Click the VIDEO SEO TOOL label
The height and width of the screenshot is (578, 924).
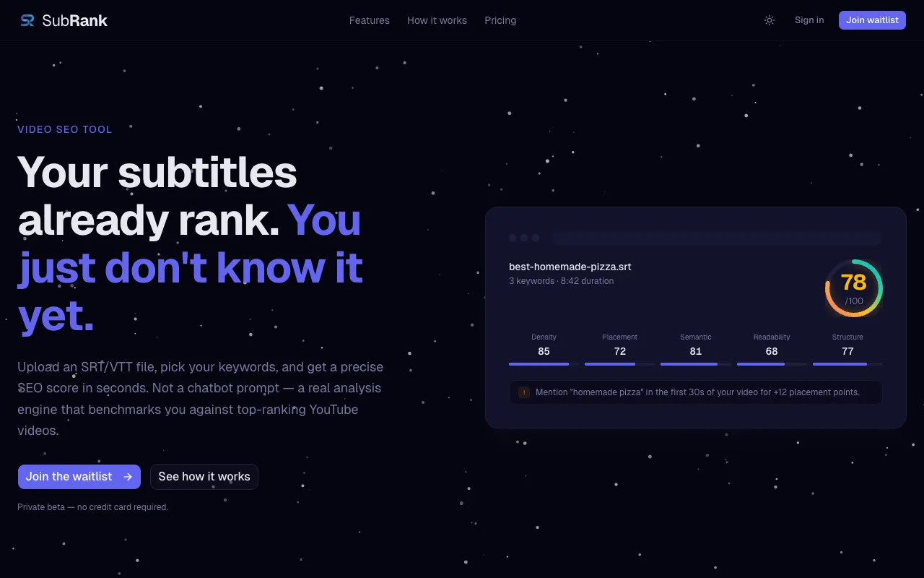click(65, 129)
